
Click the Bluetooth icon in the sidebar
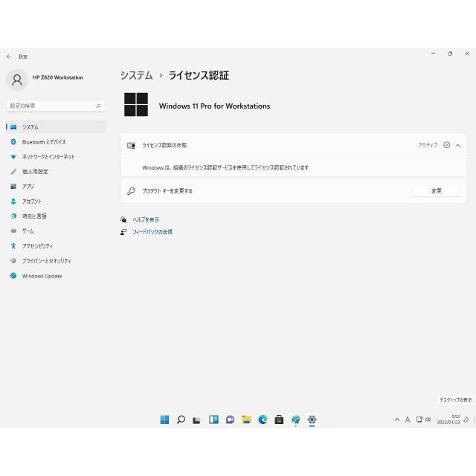13,142
